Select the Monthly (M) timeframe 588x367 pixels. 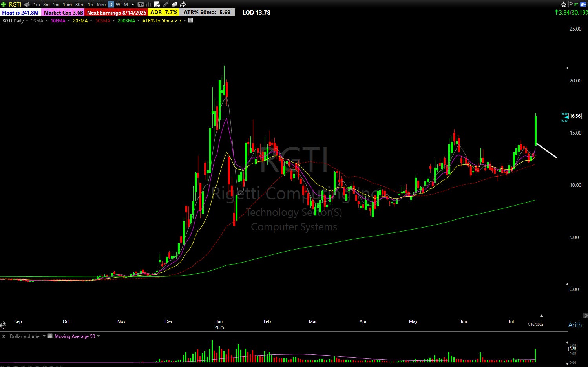pos(126,4)
